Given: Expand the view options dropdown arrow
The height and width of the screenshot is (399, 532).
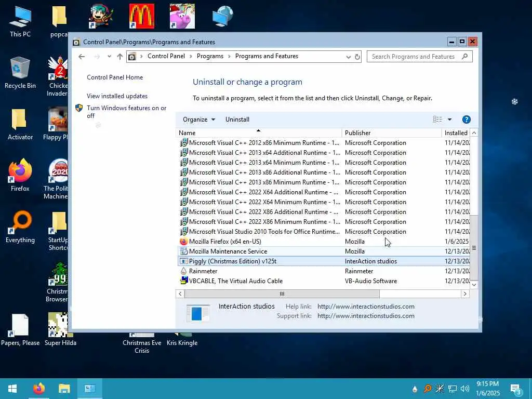Looking at the screenshot, I should click(449, 119).
